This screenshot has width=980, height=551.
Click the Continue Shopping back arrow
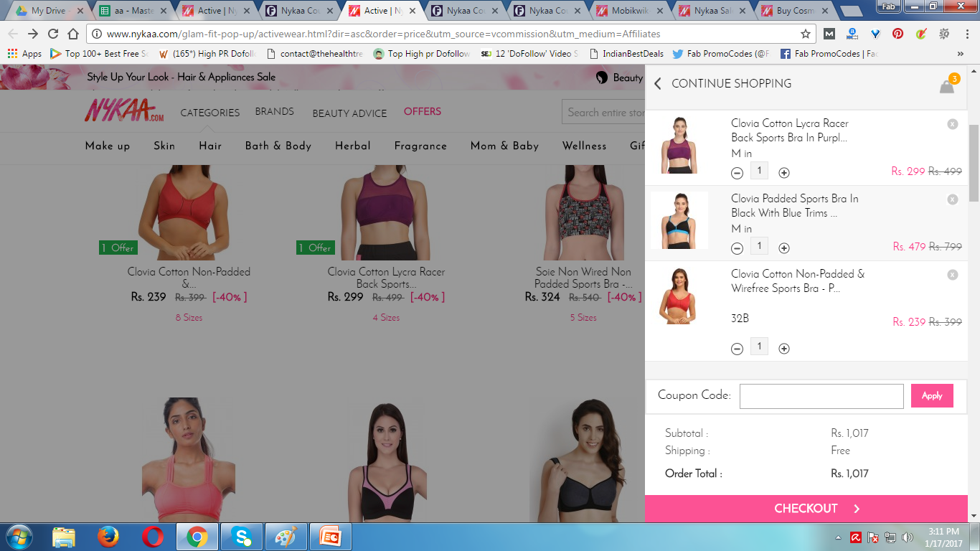click(x=658, y=84)
